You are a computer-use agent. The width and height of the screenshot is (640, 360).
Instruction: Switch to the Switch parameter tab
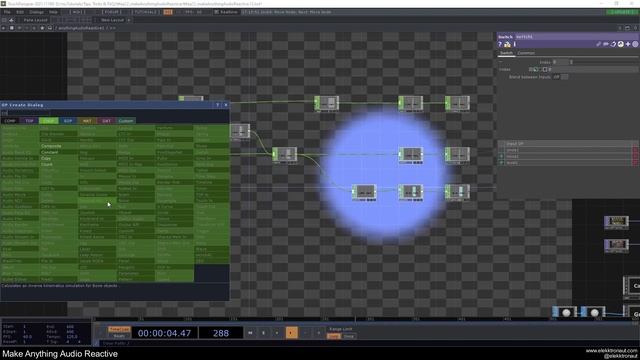[x=506, y=53]
